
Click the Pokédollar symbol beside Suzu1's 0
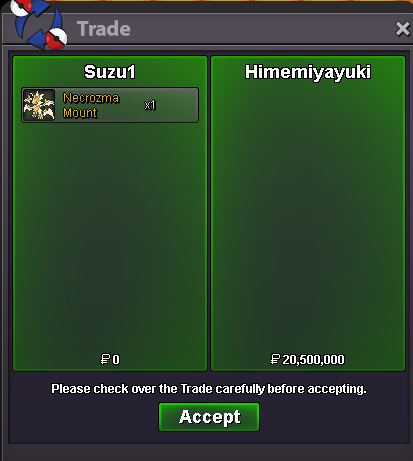105,359
